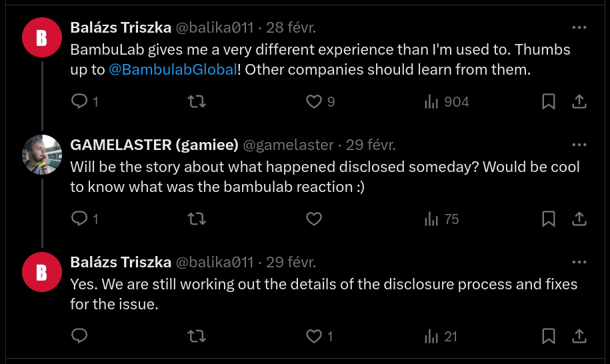Open GAMELASTER's profile picture
This screenshot has width=610, height=364.
[42, 155]
